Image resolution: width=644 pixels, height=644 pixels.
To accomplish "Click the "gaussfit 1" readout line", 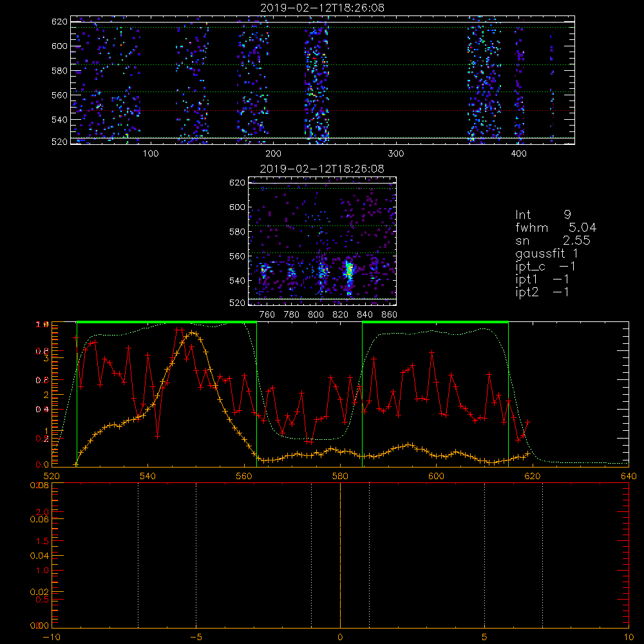I will [547, 253].
